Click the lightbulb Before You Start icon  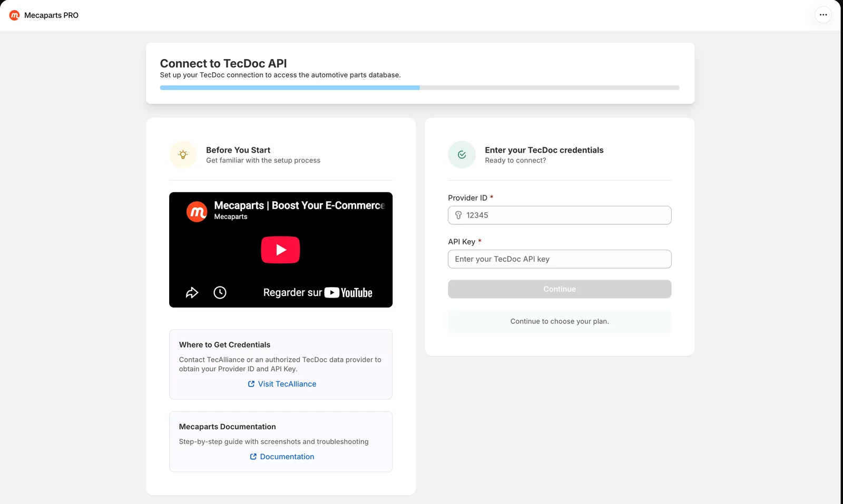click(183, 155)
